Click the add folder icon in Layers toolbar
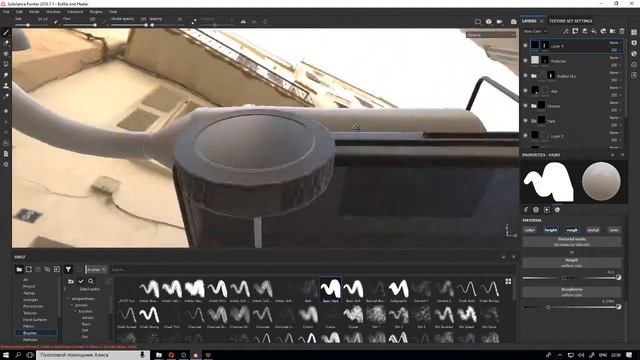Viewport: 640px width, 360px height. coord(612,31)
